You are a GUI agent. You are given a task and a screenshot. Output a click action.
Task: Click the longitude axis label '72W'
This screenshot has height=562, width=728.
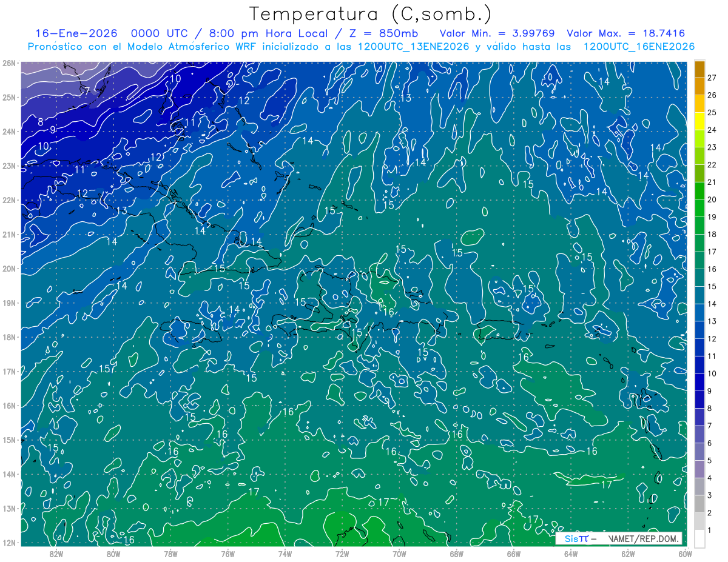[x=342, y=554]
